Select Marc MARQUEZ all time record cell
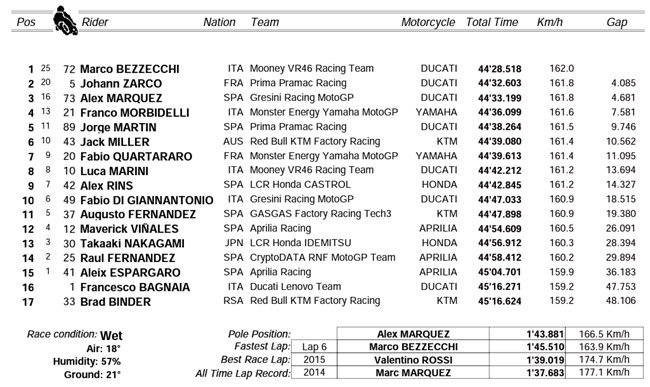This screenshot has width=650, height=387. (x=413, y=372)
